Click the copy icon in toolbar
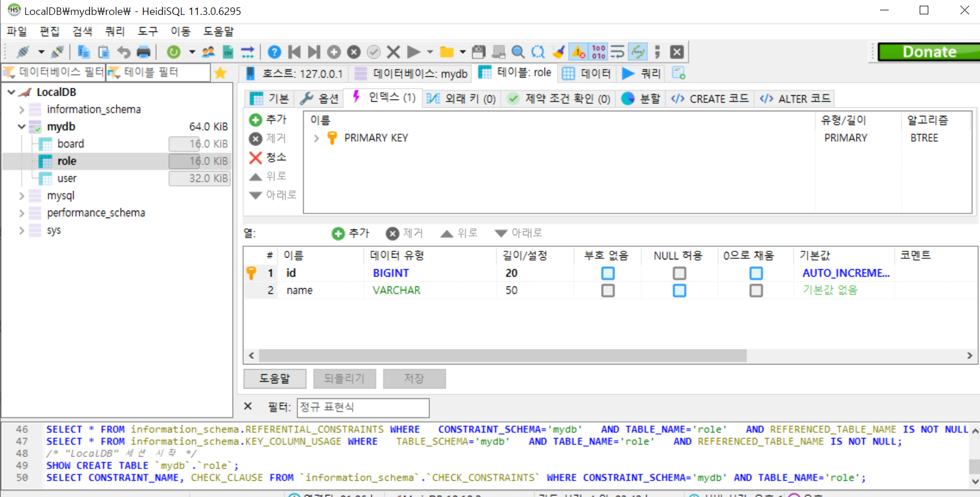The image size is (980, 497). click(84, 52)
